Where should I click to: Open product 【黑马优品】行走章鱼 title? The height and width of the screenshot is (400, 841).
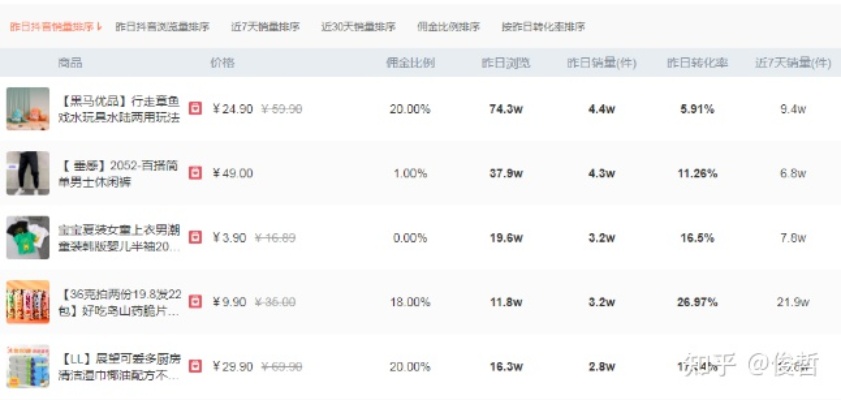tap(119, 109)
